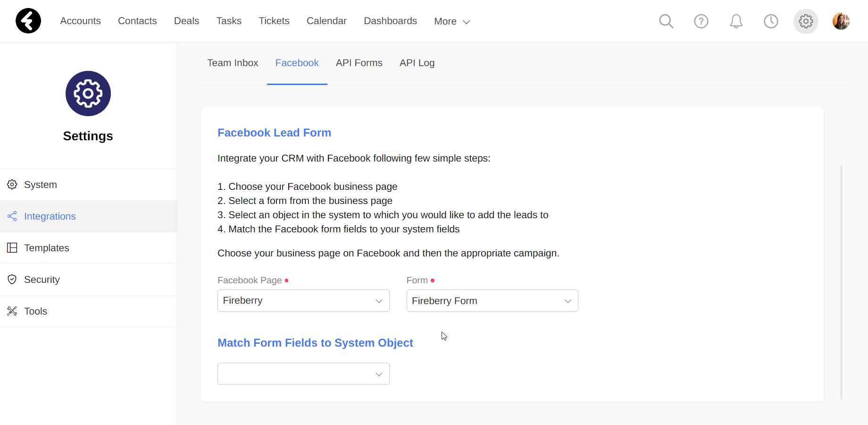This screenshot has width=868, height=425.
Task: Open the Security settings section
Action: [x=88, y=280]
